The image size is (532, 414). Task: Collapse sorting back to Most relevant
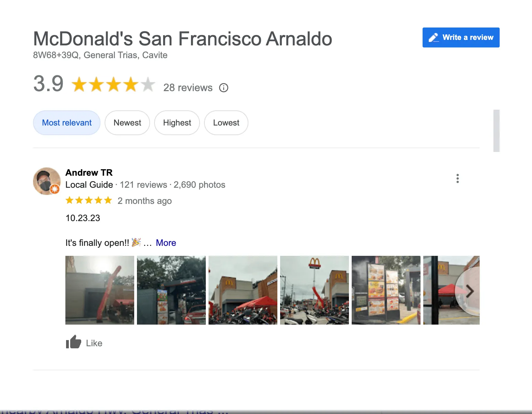[x=66, y=123]
